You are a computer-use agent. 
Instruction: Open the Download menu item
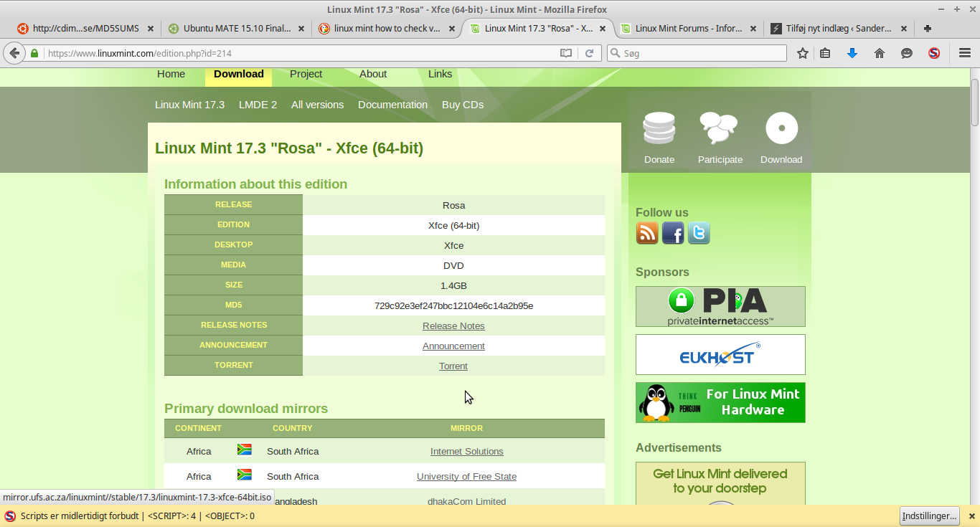pos(238,74)
